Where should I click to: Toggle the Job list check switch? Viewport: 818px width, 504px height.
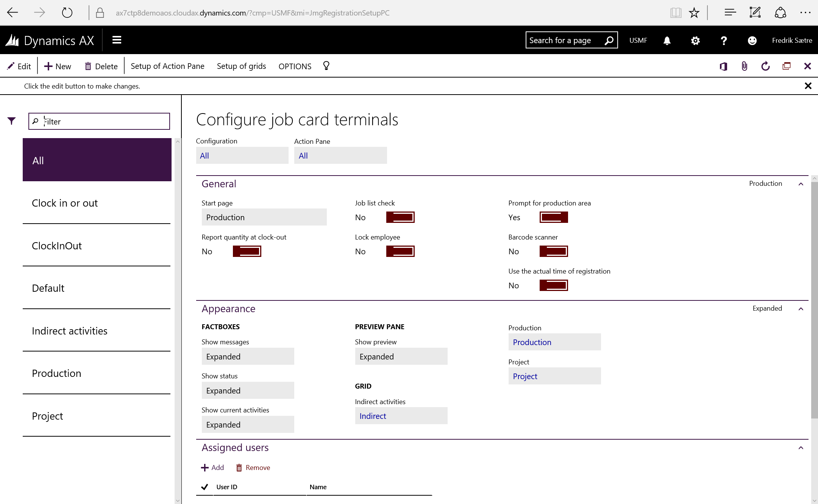pyautogui.click(x=400, y=217)
